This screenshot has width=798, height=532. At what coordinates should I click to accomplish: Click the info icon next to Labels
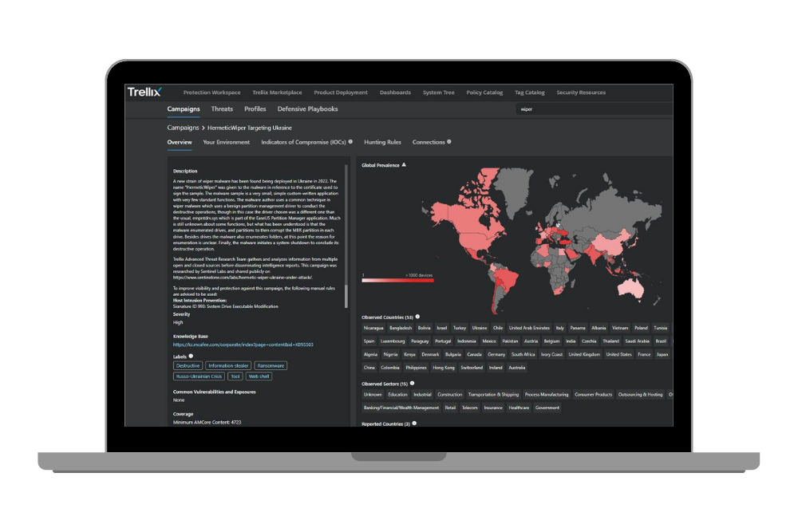[191, 356]
